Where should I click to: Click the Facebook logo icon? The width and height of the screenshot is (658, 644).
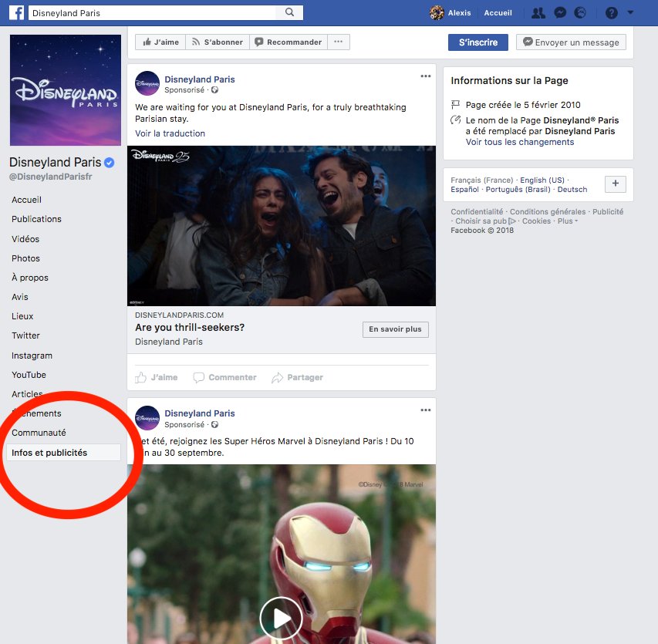click(x=17, y=12)
